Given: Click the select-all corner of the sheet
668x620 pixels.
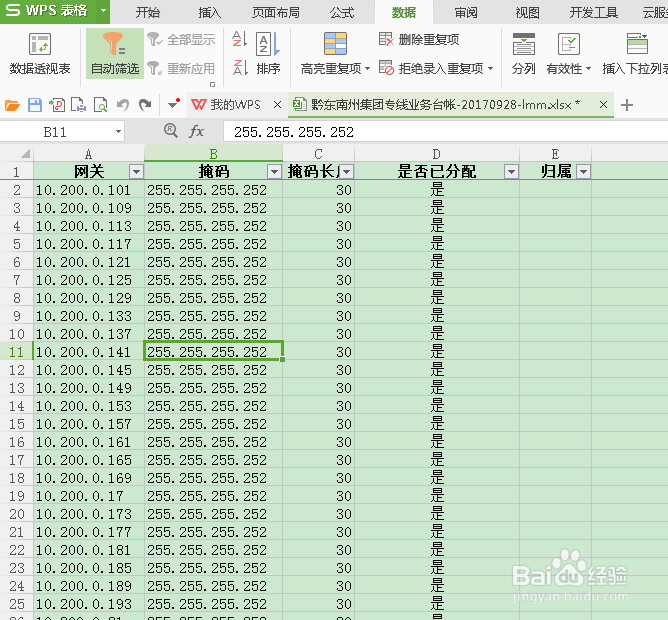Looking at the screenshot, I should [17, 153].
